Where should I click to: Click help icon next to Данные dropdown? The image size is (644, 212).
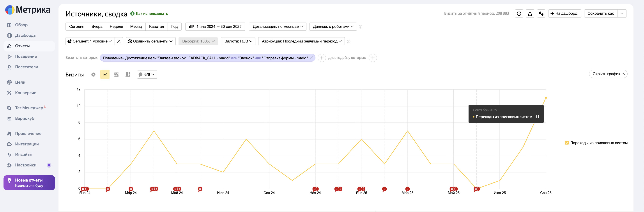click(x=361, y=27)
